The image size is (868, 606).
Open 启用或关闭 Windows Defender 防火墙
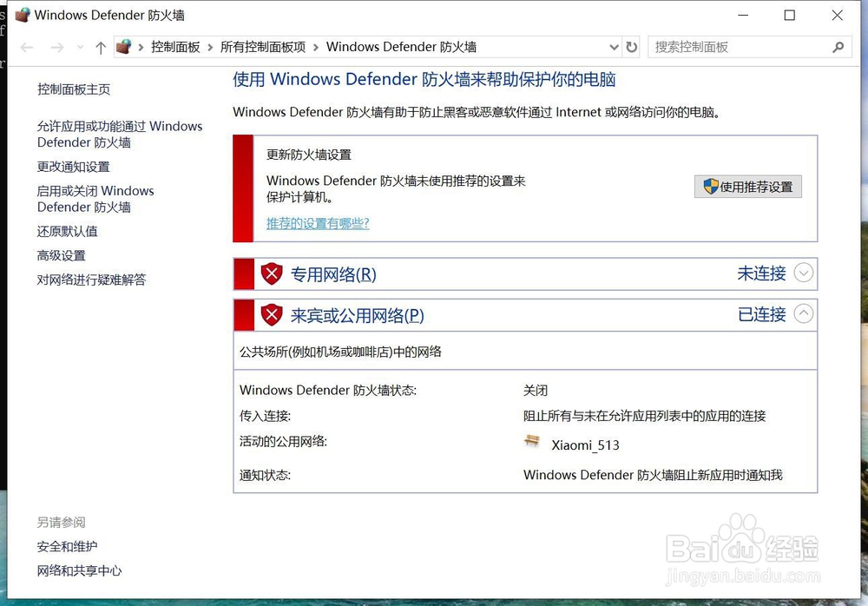95,199
